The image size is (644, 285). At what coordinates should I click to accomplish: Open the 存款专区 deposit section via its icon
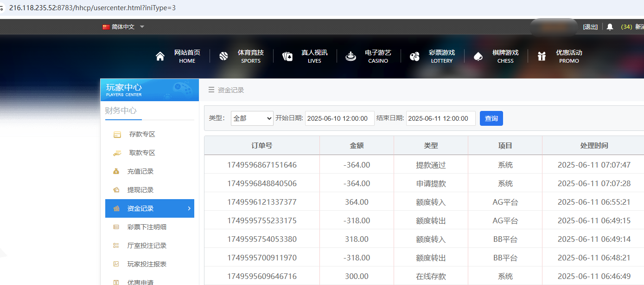click(117, 134)
